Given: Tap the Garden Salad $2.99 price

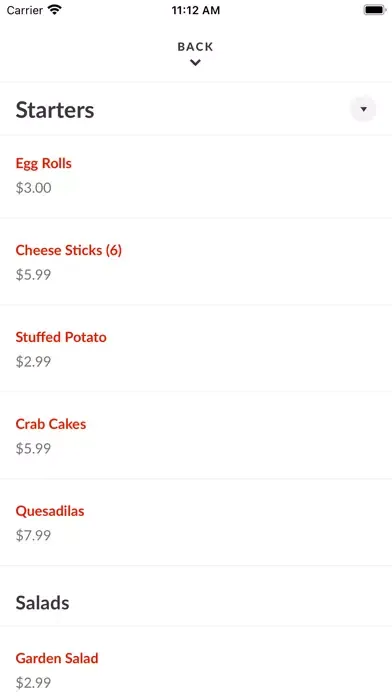Looking at the screenshot, I should coord(34,683).
